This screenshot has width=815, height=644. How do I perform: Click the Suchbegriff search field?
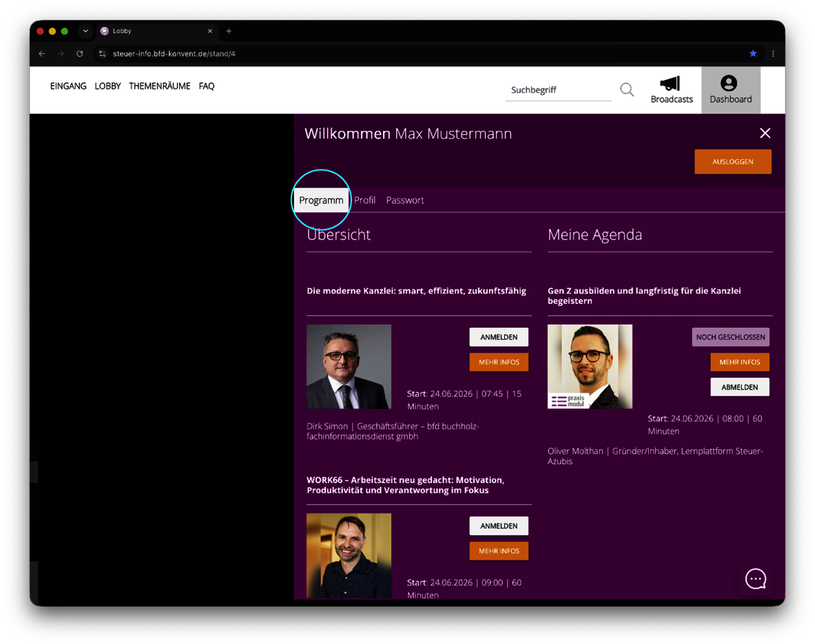pyautogui.click(x=558, y=90)
